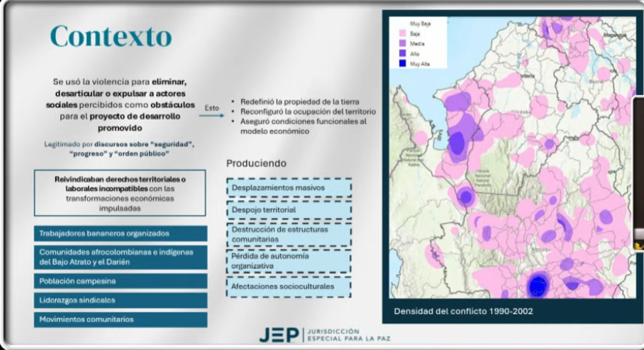644x350 pixels.
Task: Select Comunidades afrocolombianas e indígenas bar
Action: pyautogui.click(x=120, y=257)
